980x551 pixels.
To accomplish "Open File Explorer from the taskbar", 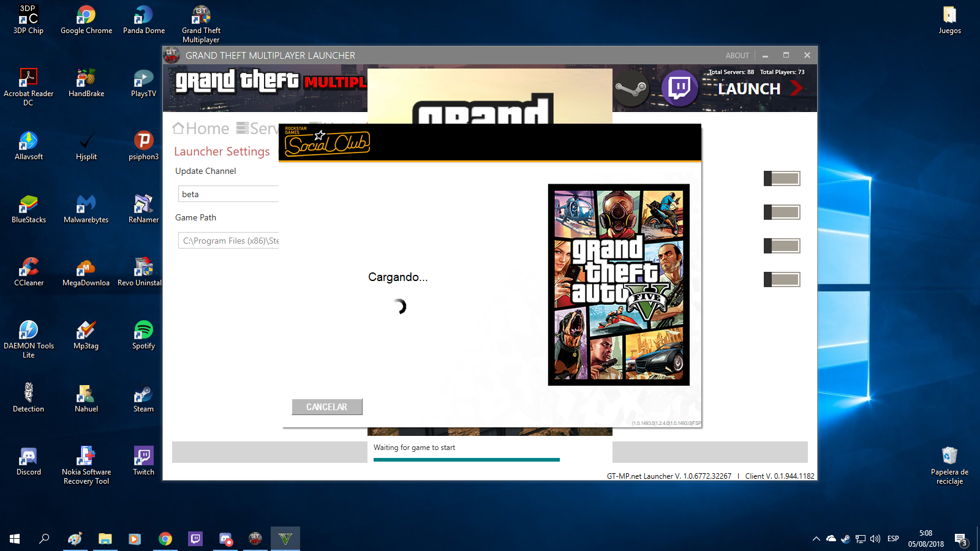I will (105, 539).
